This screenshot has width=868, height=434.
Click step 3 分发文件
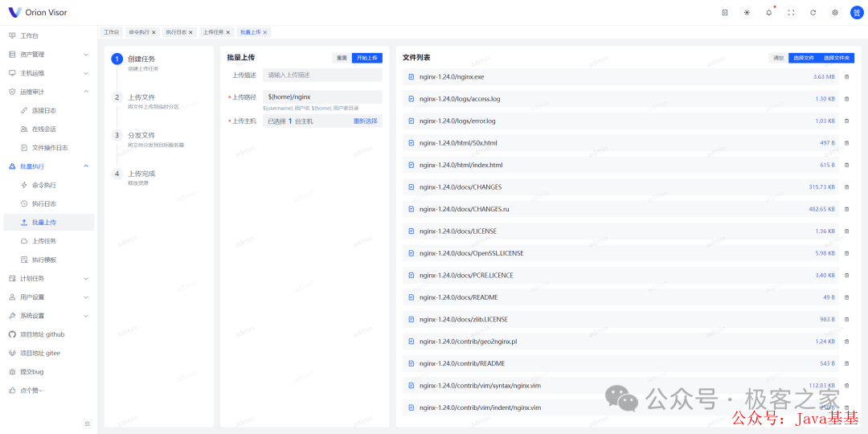(141, 135)
